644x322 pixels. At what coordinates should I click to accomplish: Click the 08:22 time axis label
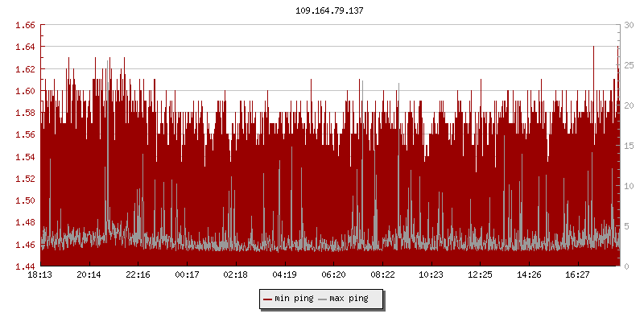tap(382, 275)
